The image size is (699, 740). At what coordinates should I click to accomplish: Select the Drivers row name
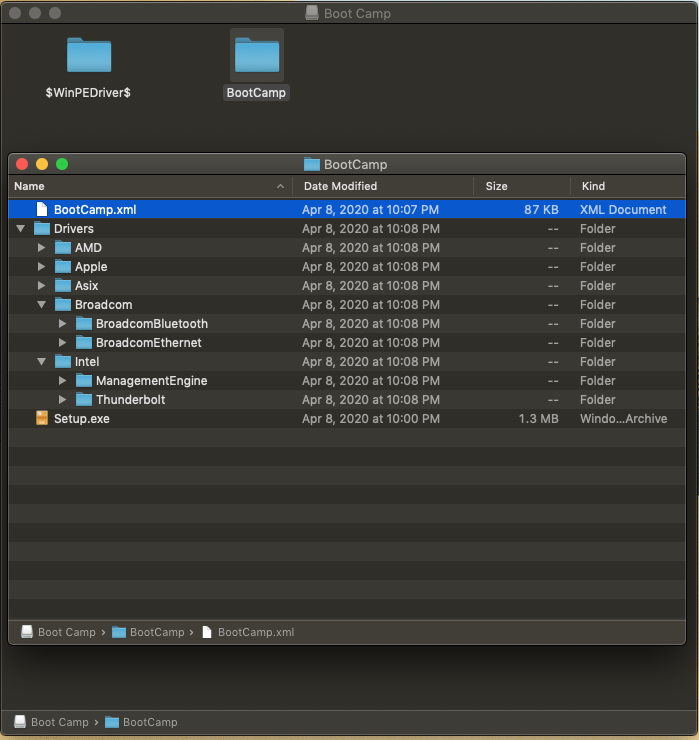(x=74, y=228)
